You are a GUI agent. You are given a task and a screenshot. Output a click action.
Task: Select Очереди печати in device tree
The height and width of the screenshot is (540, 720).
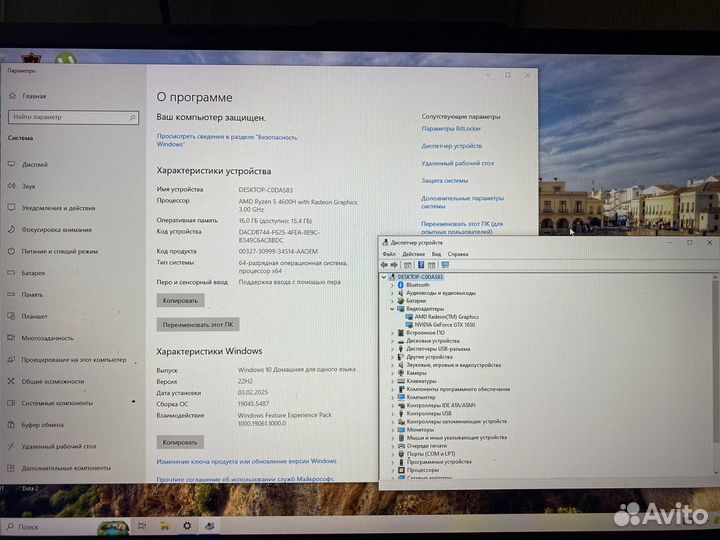click(426, 446)
